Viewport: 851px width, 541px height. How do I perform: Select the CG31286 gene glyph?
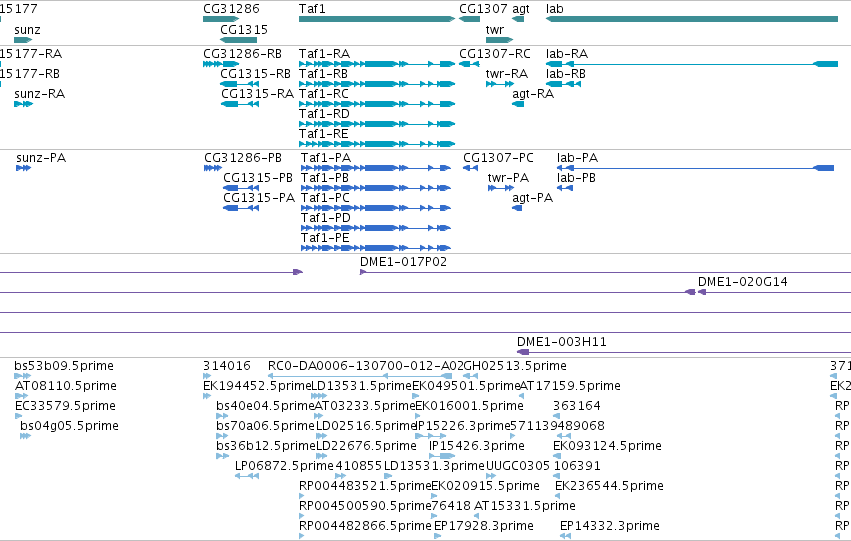coord(221,19)
